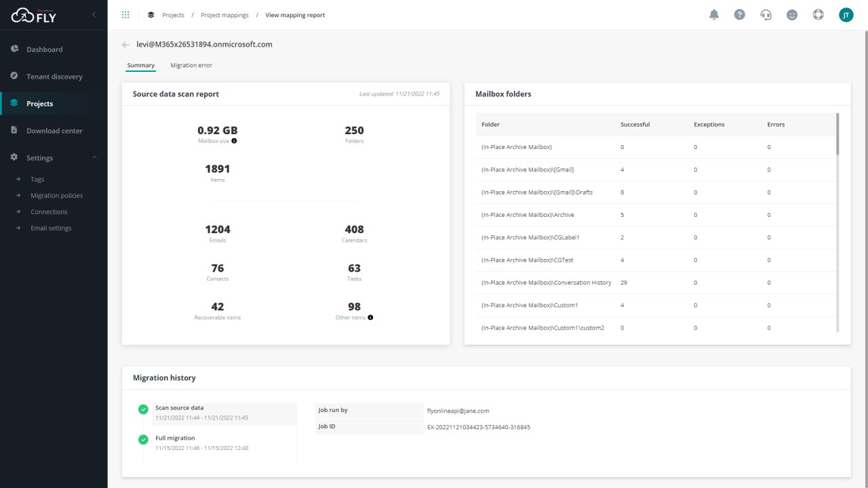Click the lifebuoy support icon
Screen dimensions: 868x488
(818, 14)
